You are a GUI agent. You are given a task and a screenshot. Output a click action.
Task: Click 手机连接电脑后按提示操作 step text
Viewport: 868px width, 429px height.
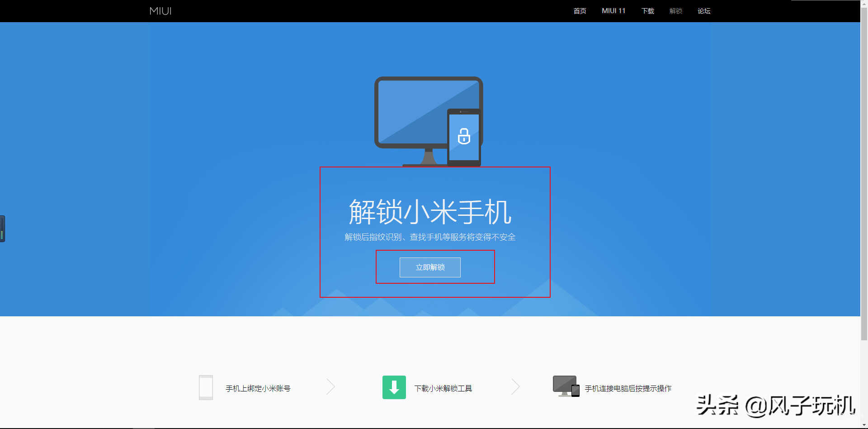[628, 388]
